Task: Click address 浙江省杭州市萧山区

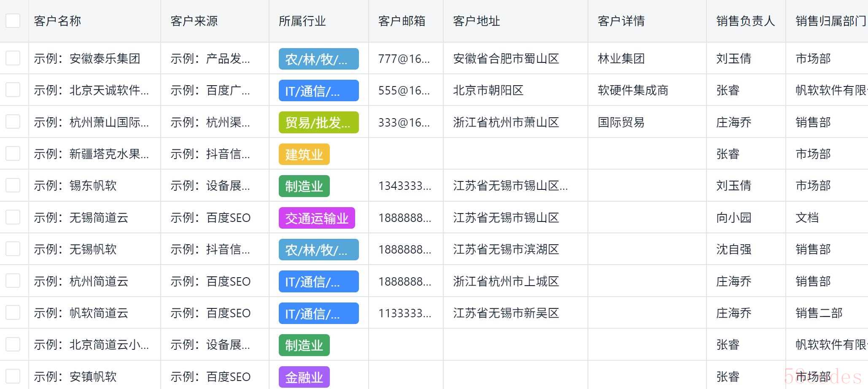Action: click(506, 122)
